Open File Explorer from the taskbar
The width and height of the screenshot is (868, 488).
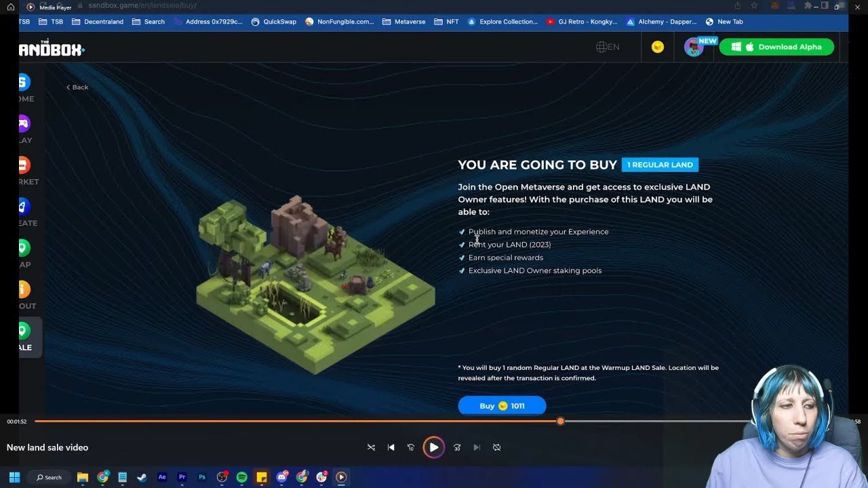click(x=83, y=477)
